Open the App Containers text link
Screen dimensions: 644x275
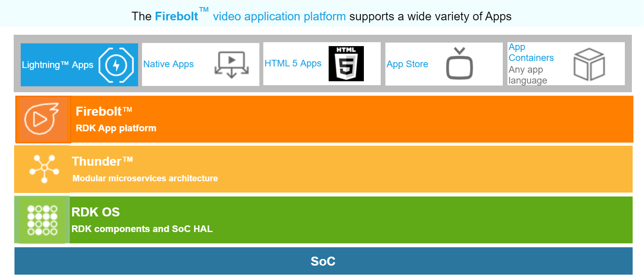pos(531,52)
